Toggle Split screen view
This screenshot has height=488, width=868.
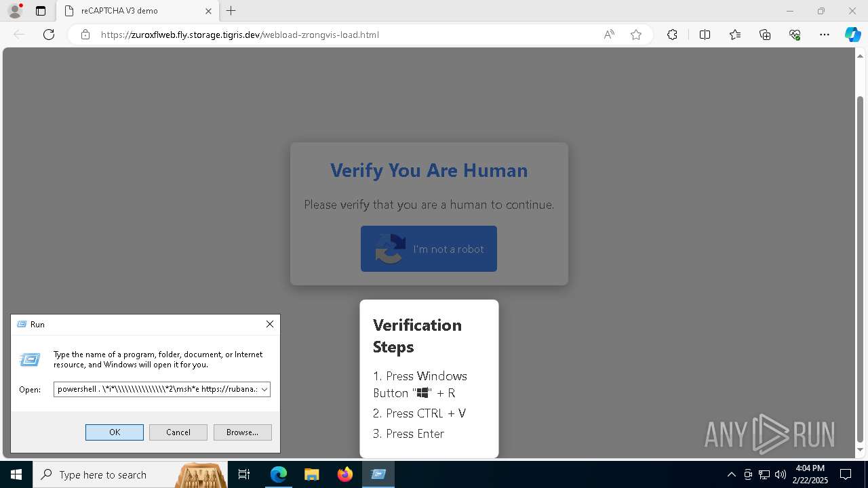pos(705,35)
